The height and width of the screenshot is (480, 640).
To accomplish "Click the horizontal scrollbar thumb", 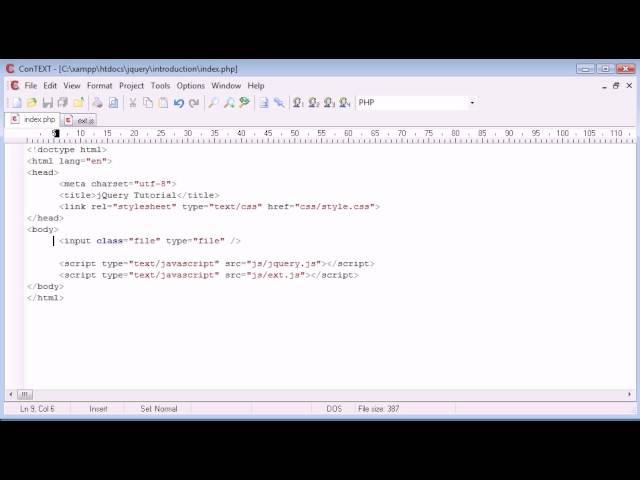I will tap(24, 395).
